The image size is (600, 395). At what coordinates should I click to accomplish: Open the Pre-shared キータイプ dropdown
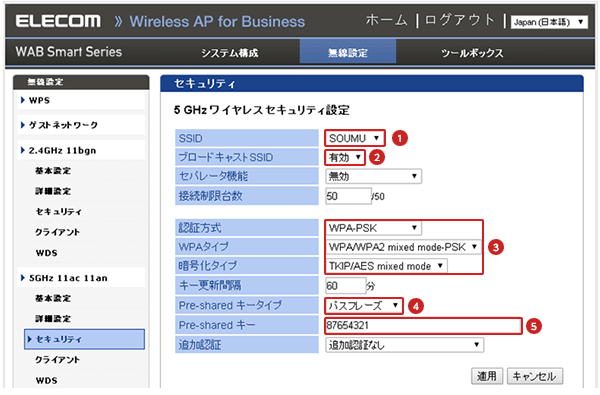pos(364,306)
